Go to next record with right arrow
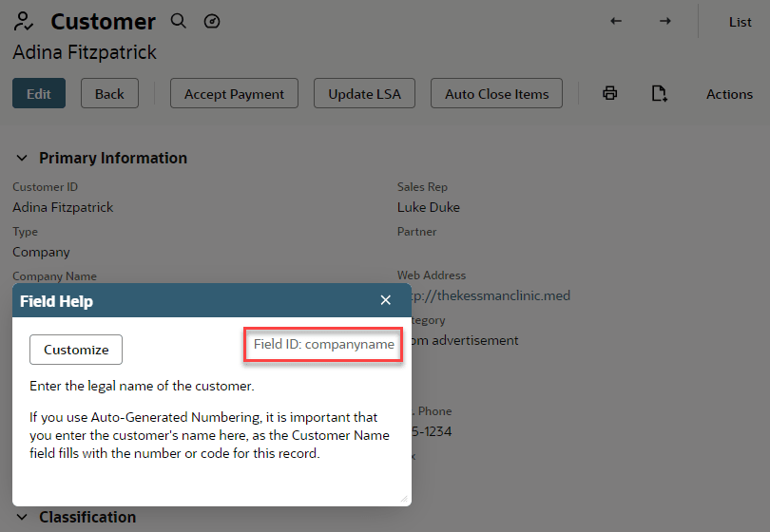770x532 pixels. point(664,21)
